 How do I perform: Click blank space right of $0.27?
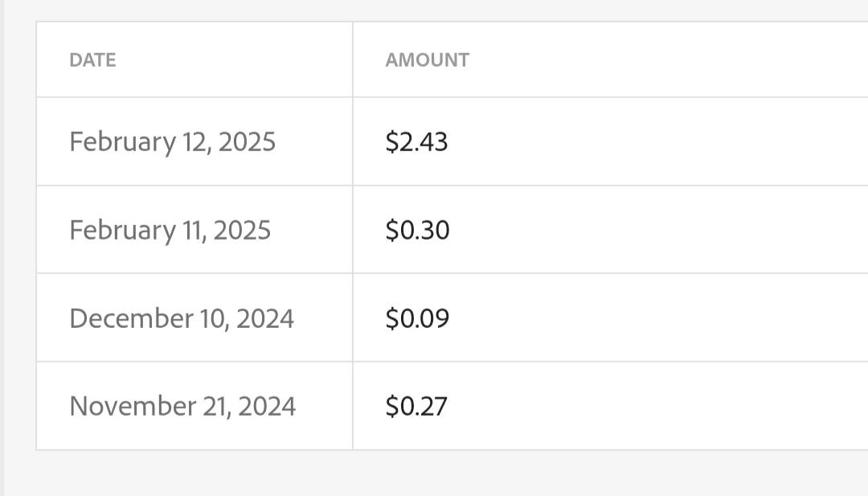tap(659, 406)
